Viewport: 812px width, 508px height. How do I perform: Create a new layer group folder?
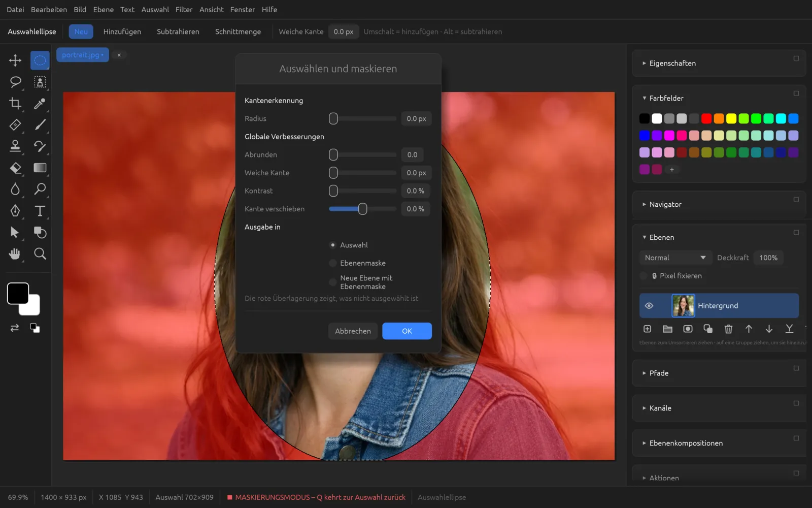tap(667, 329)
